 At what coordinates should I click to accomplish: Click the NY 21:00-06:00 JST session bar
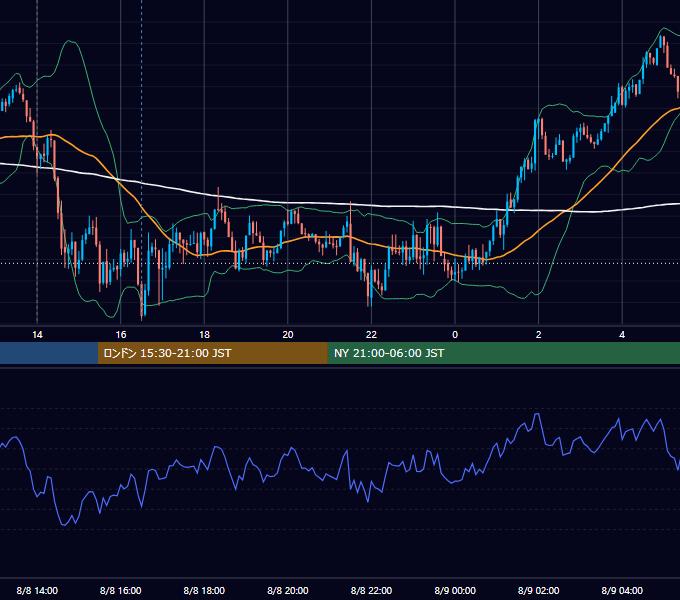click(503, 353)
